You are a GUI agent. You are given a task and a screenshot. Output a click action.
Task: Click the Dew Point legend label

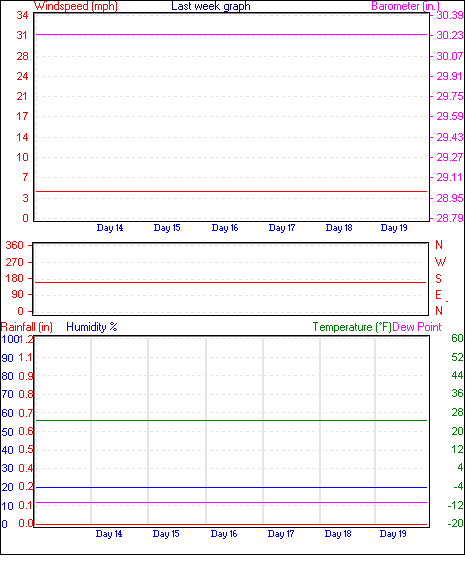417,327
